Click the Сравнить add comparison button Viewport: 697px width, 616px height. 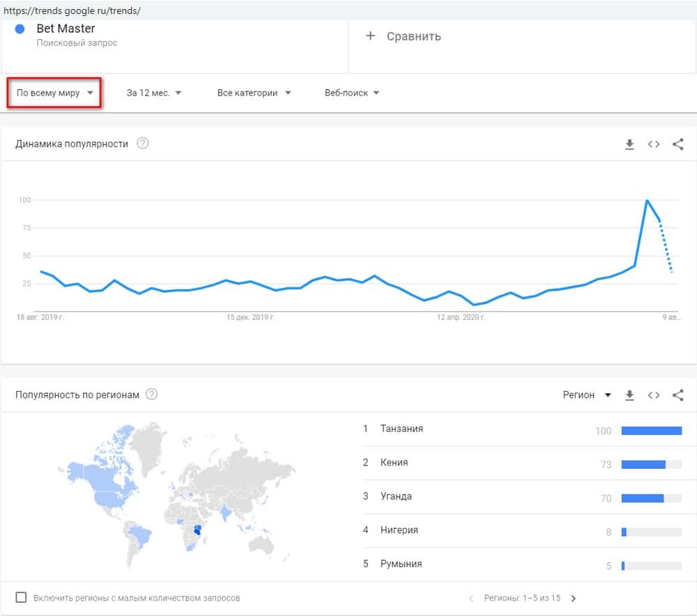(x=404, y=36)
